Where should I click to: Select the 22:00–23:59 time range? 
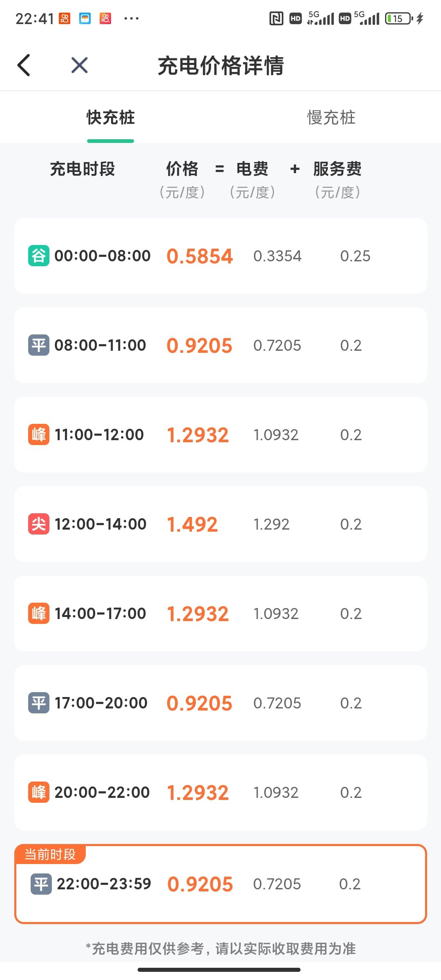tap(104, 884)
